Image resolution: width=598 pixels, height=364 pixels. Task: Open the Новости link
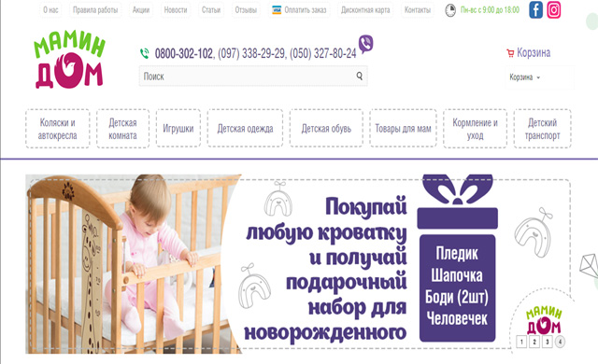[x=176, y=10]
